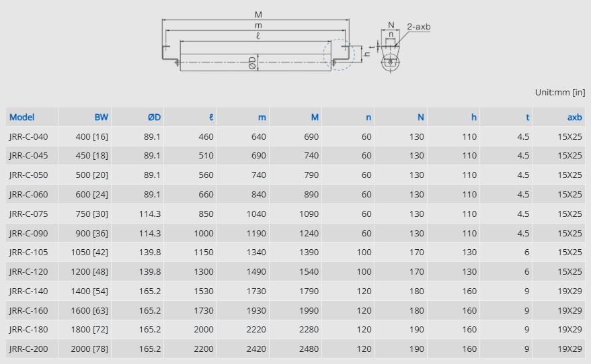Click the axb value in JRR-C-140 row
591x364 pixels.
coord(570,291)
